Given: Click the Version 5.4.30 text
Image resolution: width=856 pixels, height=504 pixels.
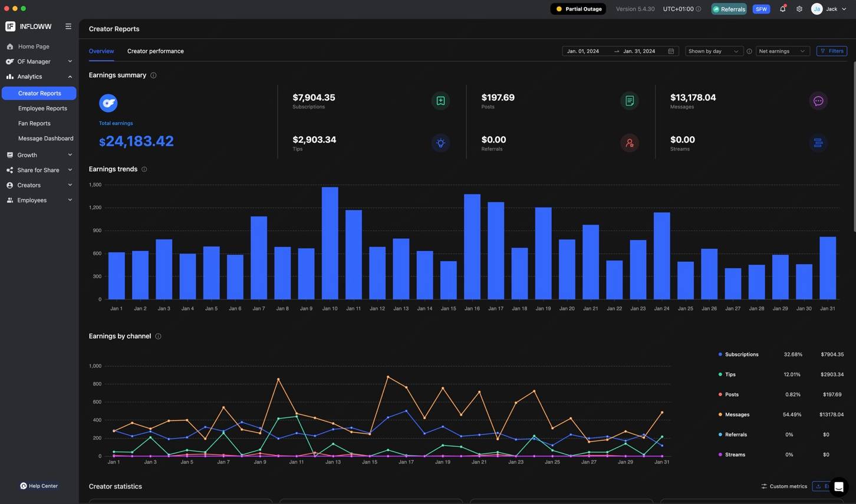Looking at the screenshot, I should 635,9.
